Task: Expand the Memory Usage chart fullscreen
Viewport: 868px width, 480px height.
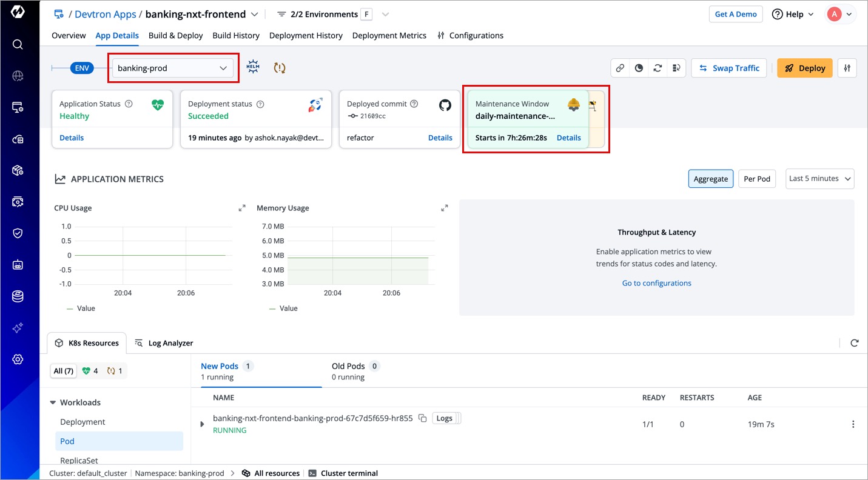Action: point(445,208)
